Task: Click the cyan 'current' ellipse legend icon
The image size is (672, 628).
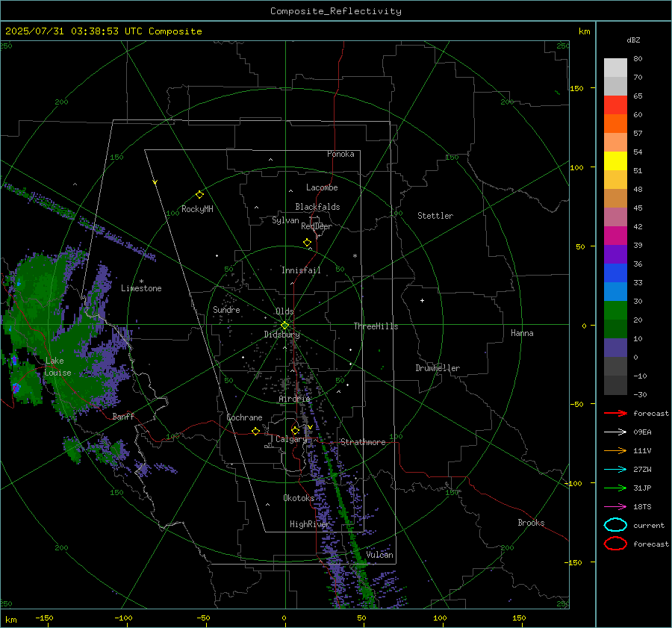Action: pos(615,525)
